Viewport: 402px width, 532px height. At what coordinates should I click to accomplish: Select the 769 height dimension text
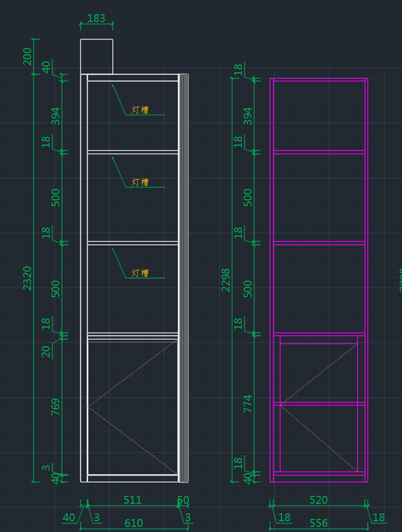pos(56,407)
